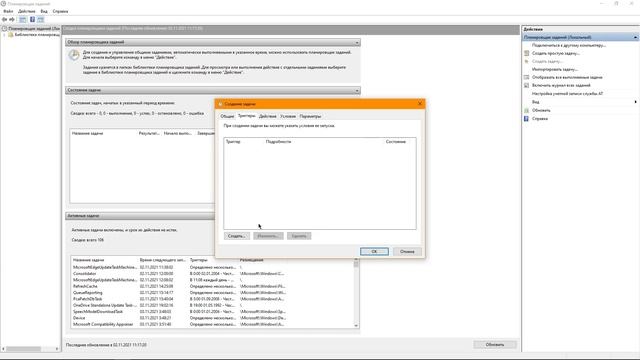Click the blue Справка icon in Actions
This screenshot has width=640, height=360.
[527, 118]
